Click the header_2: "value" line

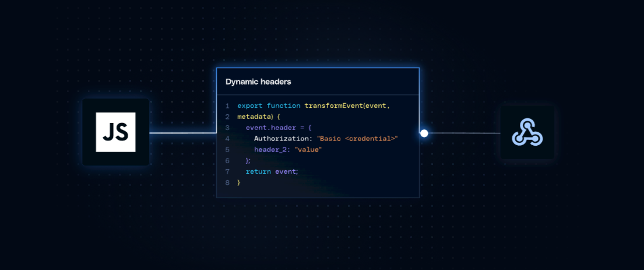(287, 150)
